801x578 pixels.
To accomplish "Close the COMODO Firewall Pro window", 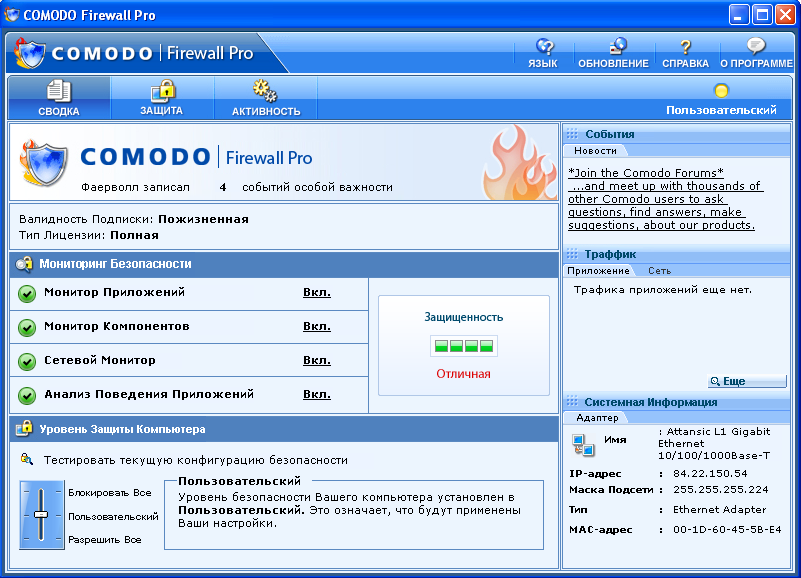I will [x=785, y=15].
